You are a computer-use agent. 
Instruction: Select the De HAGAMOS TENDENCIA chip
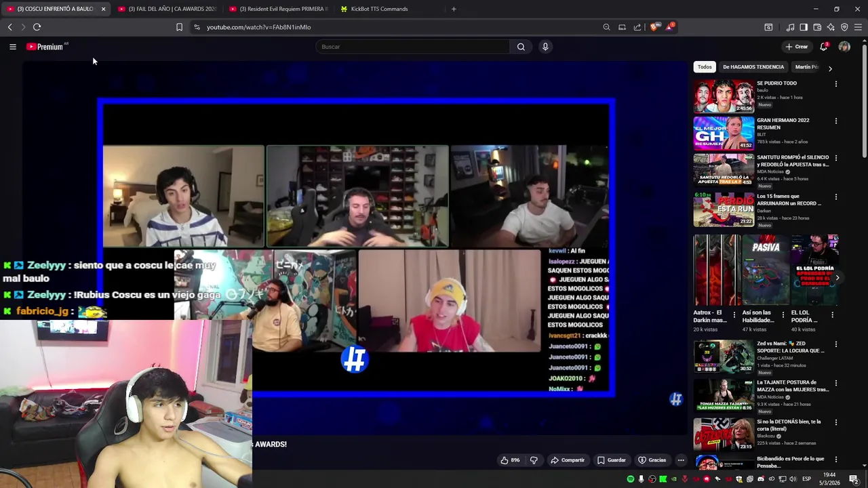[753, 67]
